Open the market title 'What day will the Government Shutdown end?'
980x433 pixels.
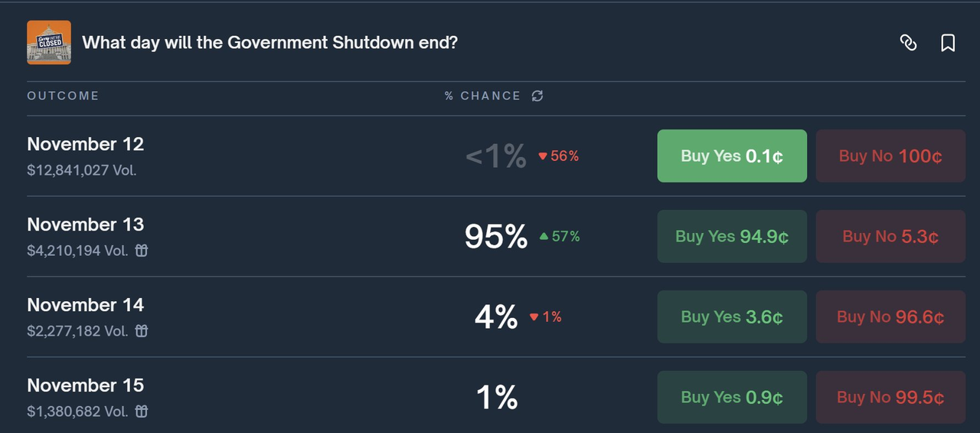(x=269, y=42)
